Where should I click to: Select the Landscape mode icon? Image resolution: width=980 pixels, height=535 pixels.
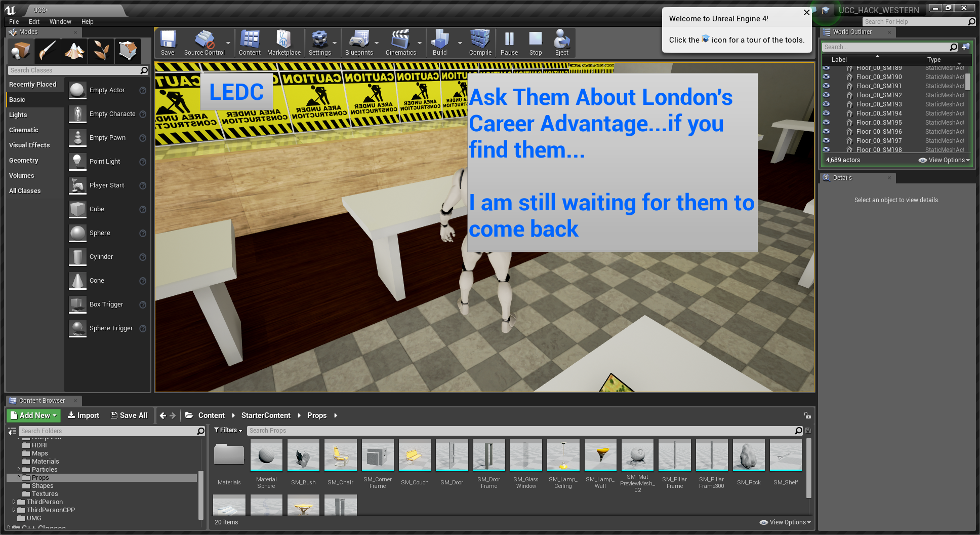pyautogui.click(x=74, y=51)
